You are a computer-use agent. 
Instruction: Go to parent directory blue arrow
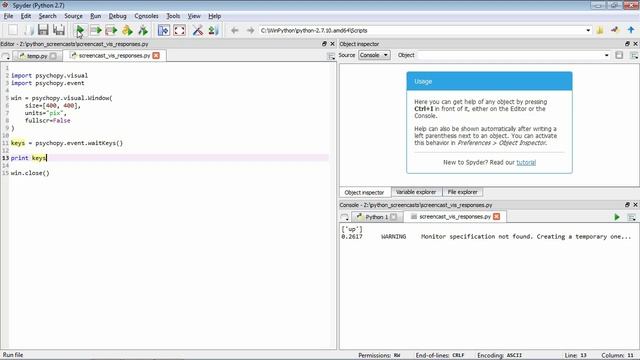[x=631, y=30]
